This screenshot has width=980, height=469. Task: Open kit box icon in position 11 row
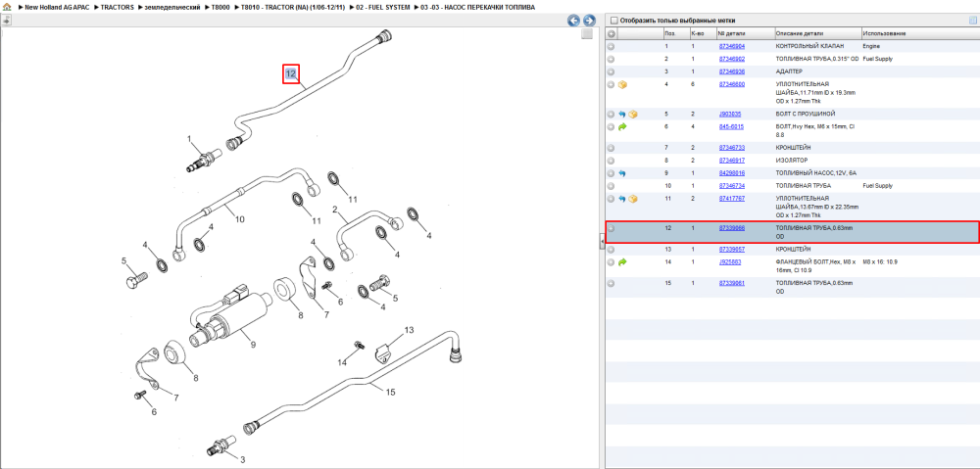632,199
